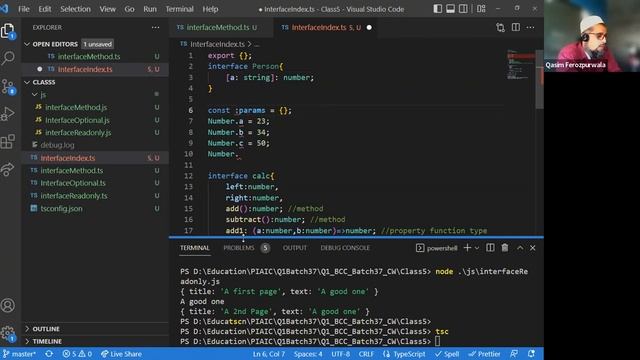Open the Explorer view in activity bar
This screenshot has width=640, height=360.
point(8,31)
